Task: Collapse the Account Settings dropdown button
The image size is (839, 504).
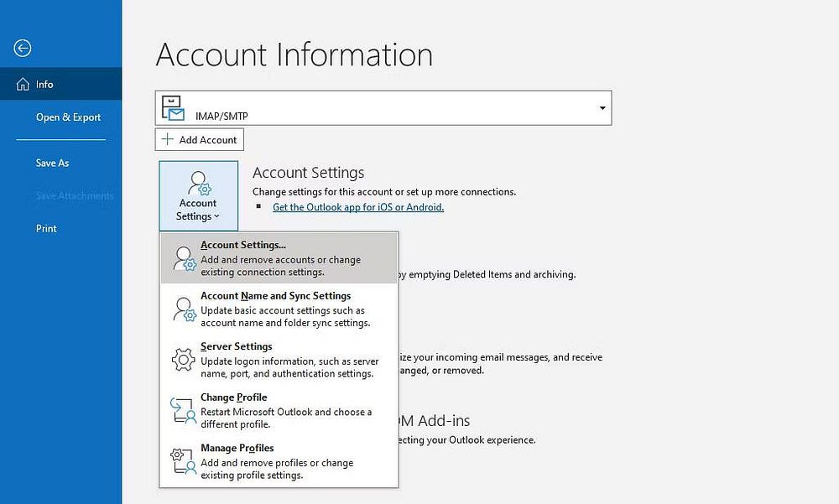Action: (x=199, y=196)
